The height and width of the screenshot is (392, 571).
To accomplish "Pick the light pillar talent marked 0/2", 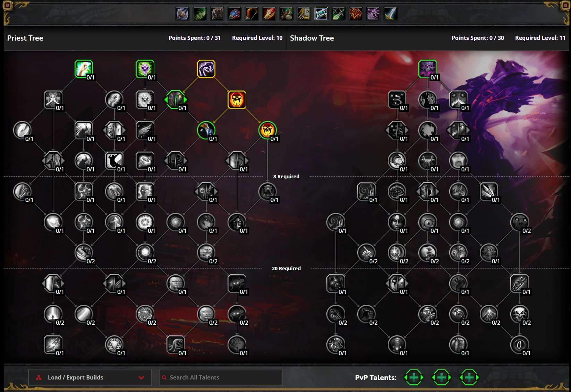I will [x=53, y=314].
